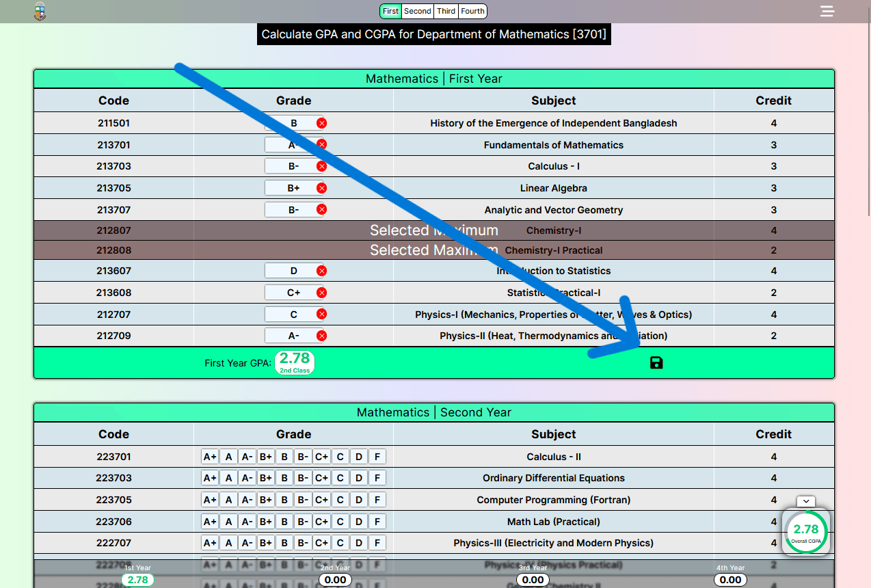
Task: Select grade C+ for Math Lab (Practical)
Action: [x=322, y=522]
